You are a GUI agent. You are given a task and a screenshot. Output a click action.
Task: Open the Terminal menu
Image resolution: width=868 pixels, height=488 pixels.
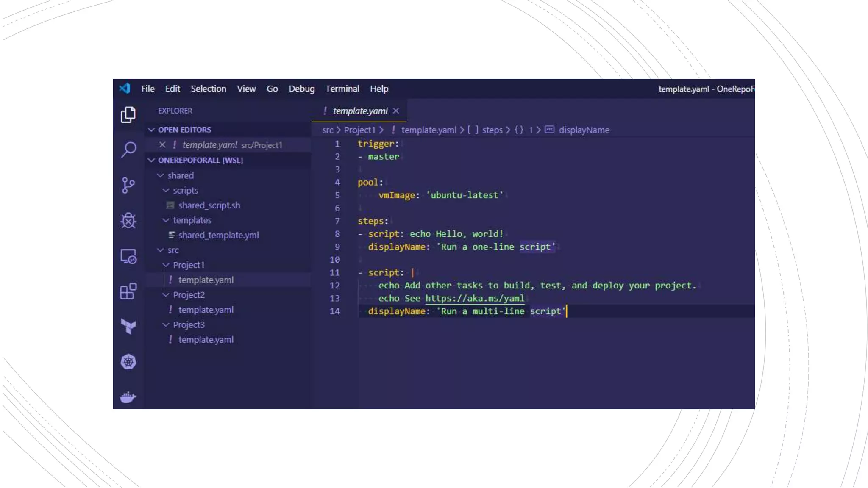coord(342,89)
